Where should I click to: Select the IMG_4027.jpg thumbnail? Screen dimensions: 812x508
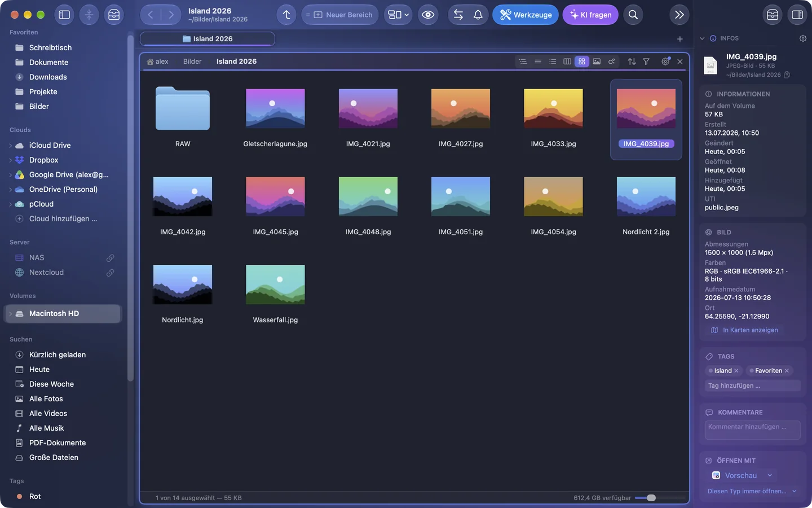click(461, 108)
